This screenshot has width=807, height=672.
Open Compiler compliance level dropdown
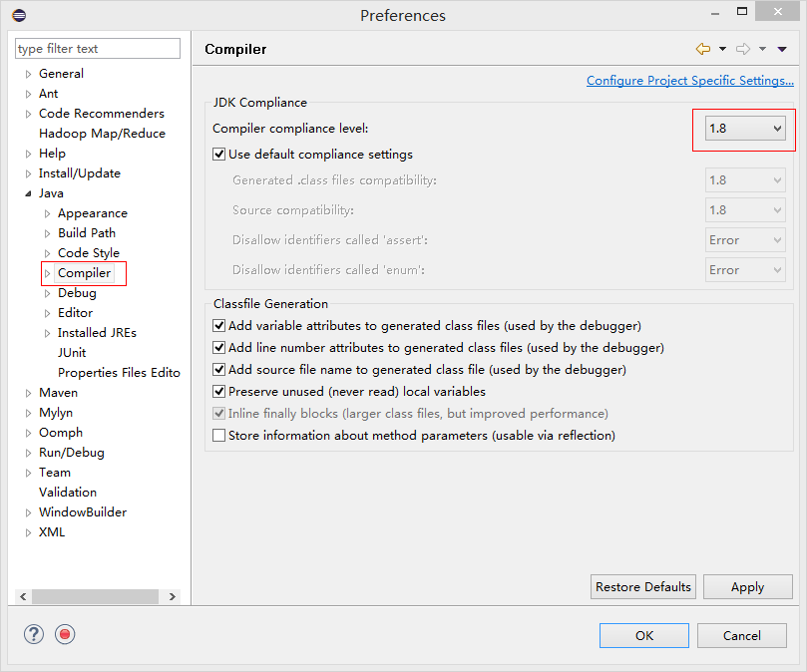pos(745,129)
